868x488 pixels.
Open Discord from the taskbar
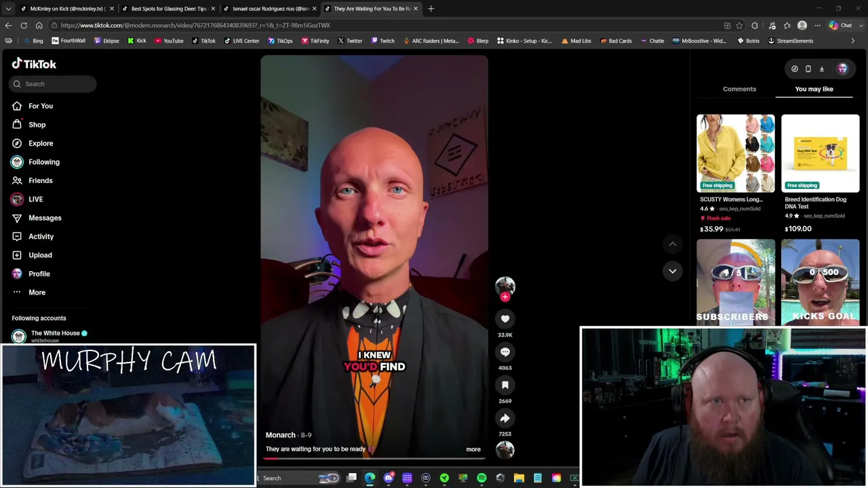click(x=389, y=478)
